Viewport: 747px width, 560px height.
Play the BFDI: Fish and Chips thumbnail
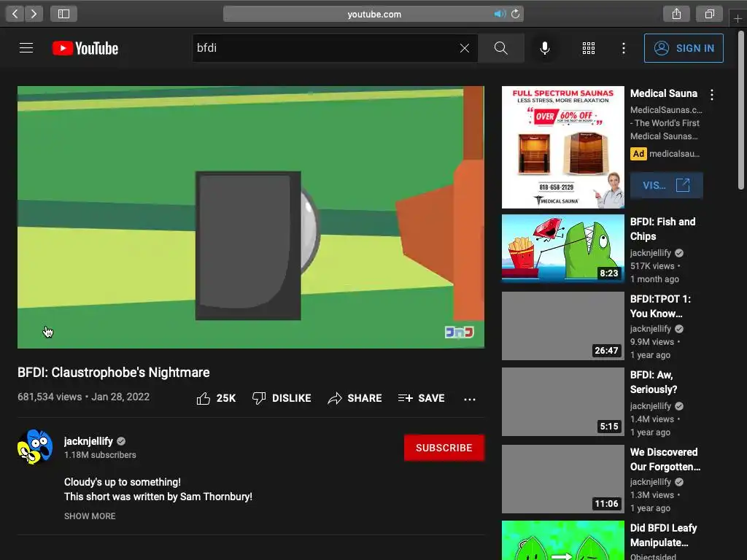coord(562,248)
